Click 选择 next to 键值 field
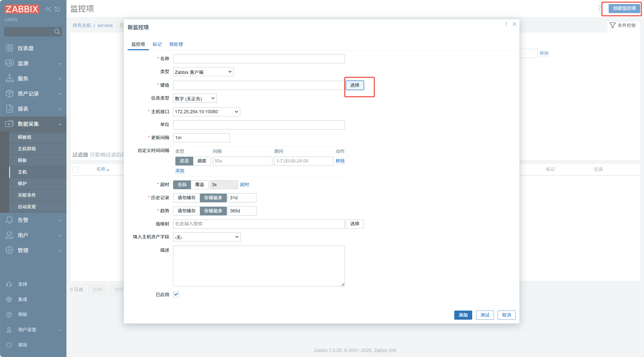 click(355, 85)
